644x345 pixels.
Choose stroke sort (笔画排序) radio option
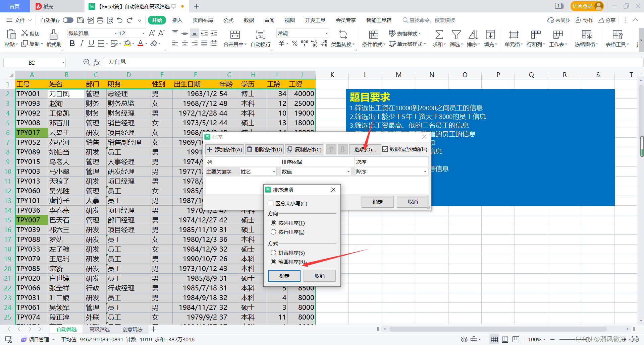273,262
